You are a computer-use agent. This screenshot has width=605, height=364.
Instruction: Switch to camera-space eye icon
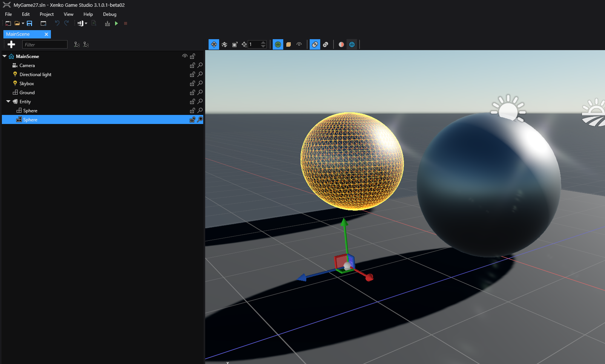coord(299,44)
